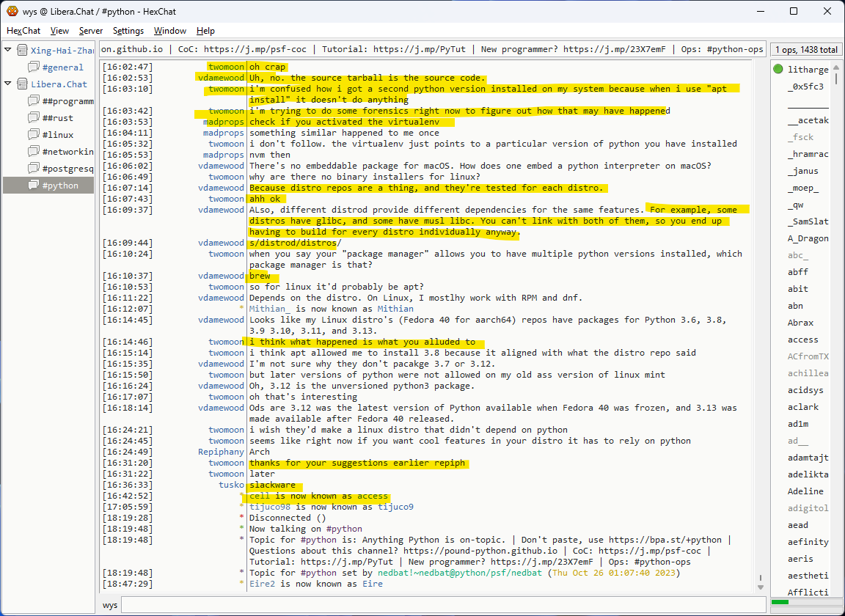This screenshot has height=616, width=845.
Task: Click the #general channel chat bubble icon
Action: click(x=33, y=67)
